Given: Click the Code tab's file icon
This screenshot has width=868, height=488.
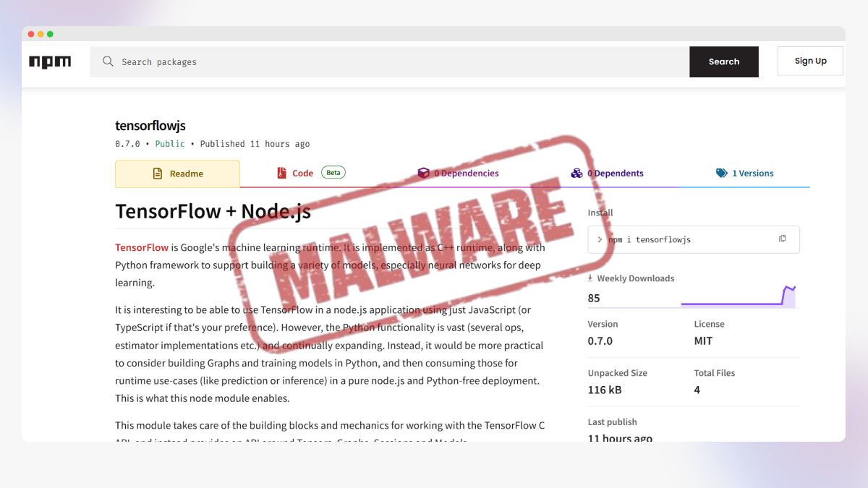Looking at the screenshot, I should pos(282,173).
